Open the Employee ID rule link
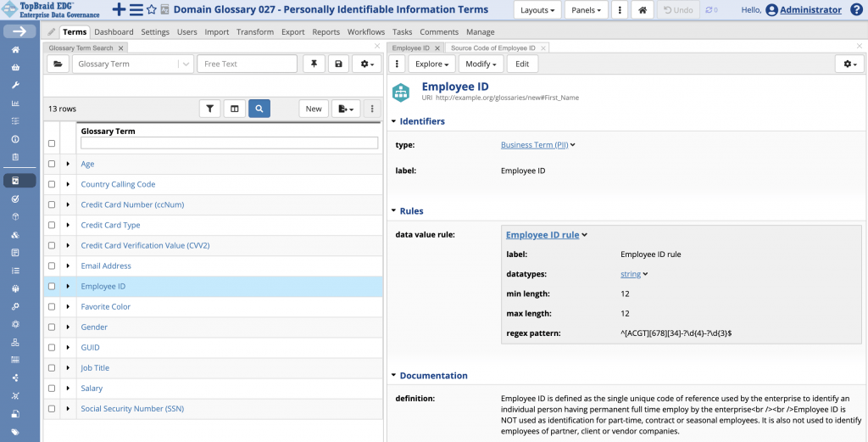The width and height of the screenshot is (868, 442). [542, 235]
